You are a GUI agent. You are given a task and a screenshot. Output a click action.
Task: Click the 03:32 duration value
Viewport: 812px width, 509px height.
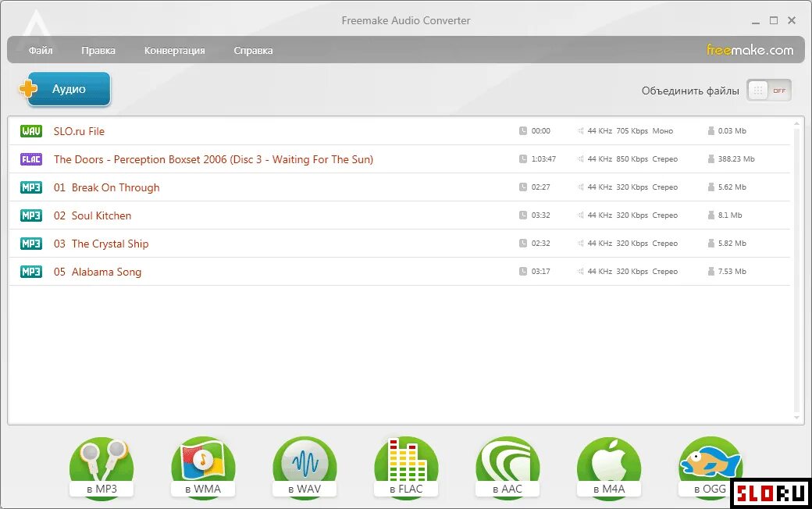(x=540, y=215)
